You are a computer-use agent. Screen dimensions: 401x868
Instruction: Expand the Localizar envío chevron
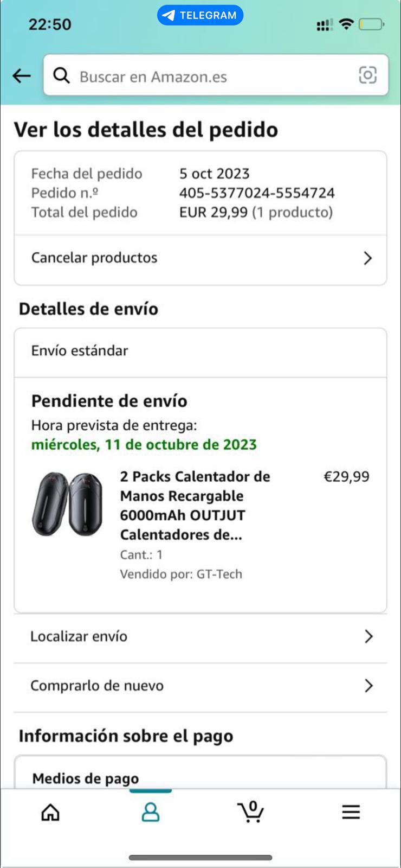[x=368, y=636]
